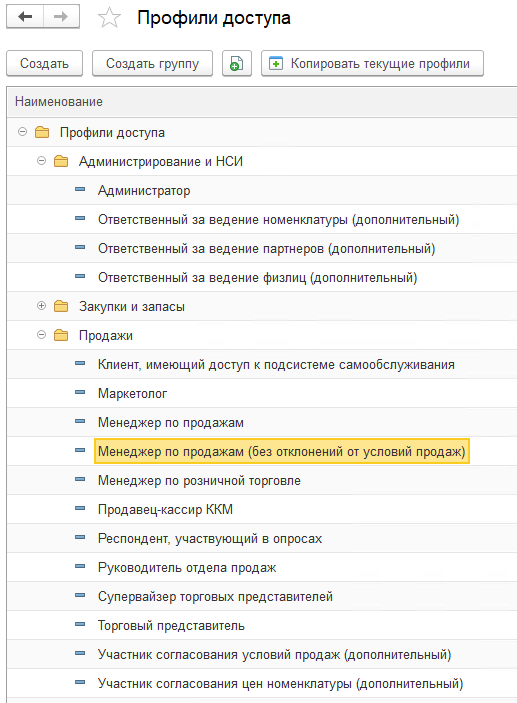
Task: Click item marker beside Супервайзер торговых представителей
Action: click(x=80, y=595)
